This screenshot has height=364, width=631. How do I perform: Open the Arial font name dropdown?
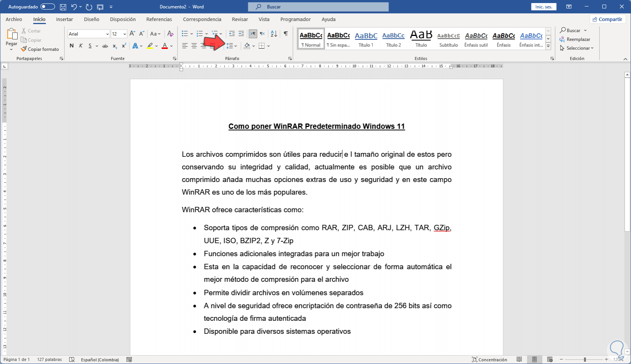pos(107,34)
